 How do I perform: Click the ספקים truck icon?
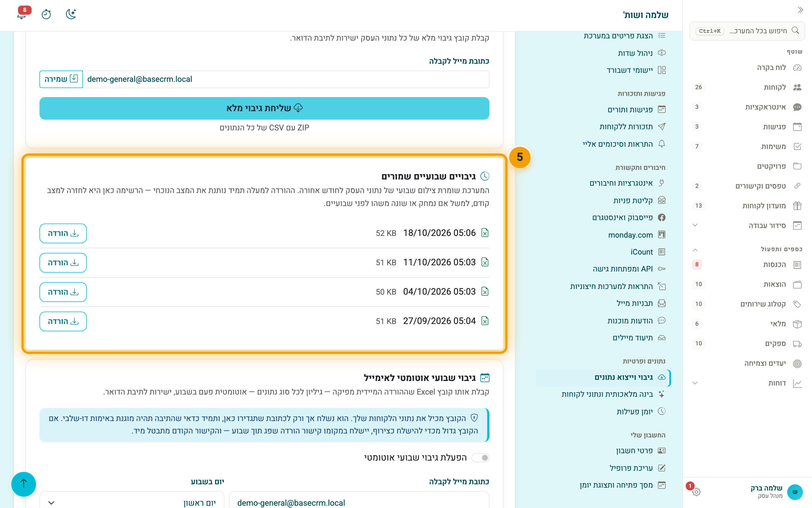pyautogui.click(x=797, y=344)
